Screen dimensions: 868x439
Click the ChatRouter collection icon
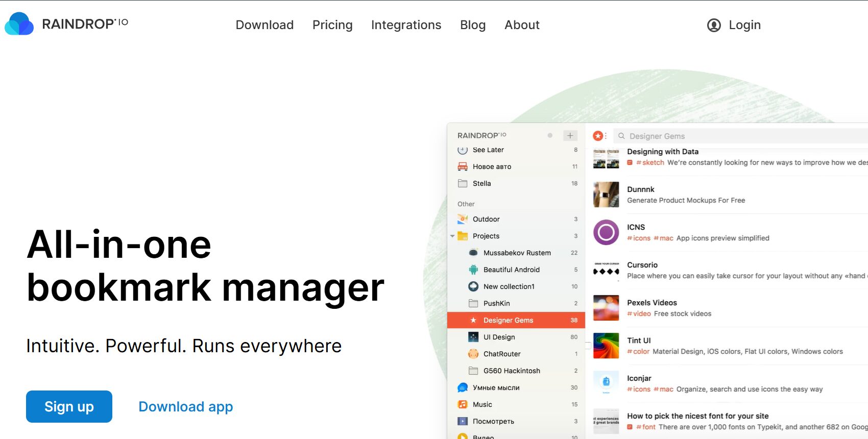click(473, 354)
